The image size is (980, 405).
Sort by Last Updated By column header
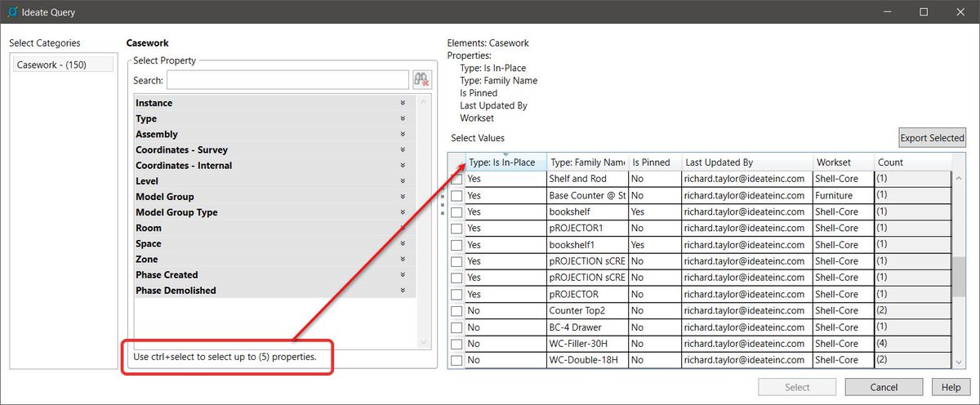(747, 162)
